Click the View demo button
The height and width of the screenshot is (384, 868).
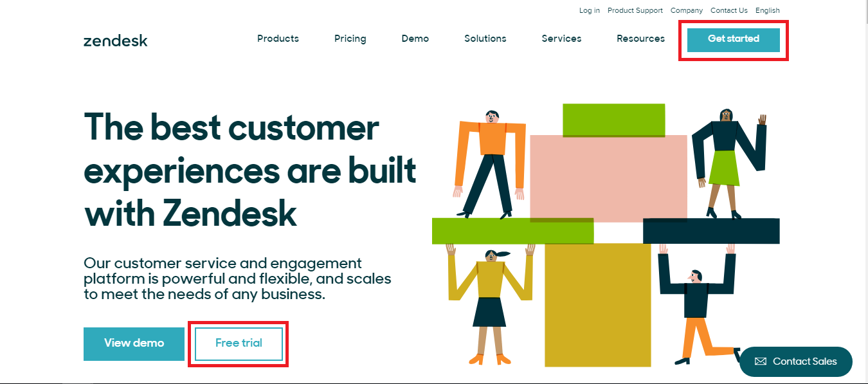click(x=134, y=343)
